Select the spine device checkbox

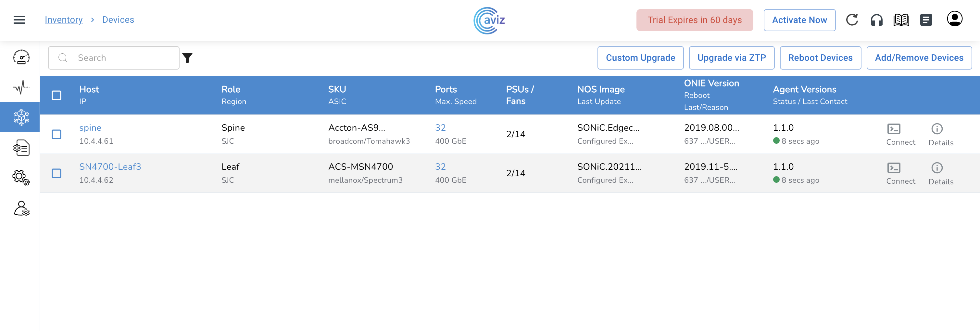point(56,135)
